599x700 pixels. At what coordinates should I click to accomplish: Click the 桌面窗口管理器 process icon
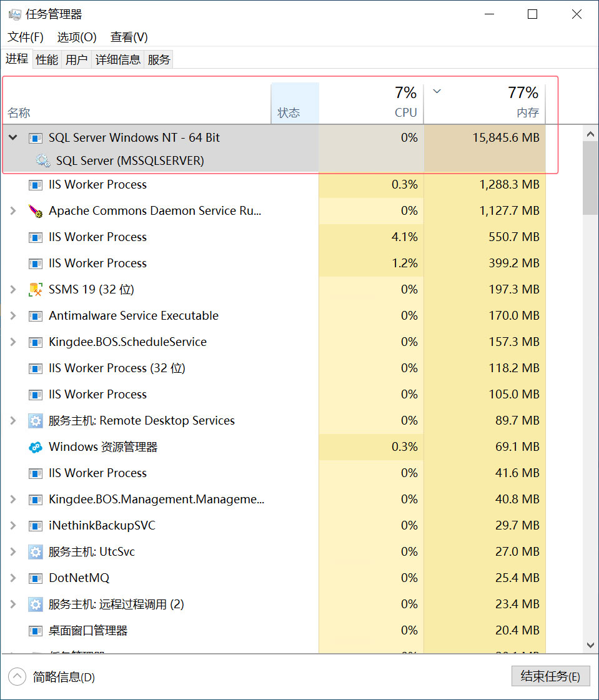35,631
